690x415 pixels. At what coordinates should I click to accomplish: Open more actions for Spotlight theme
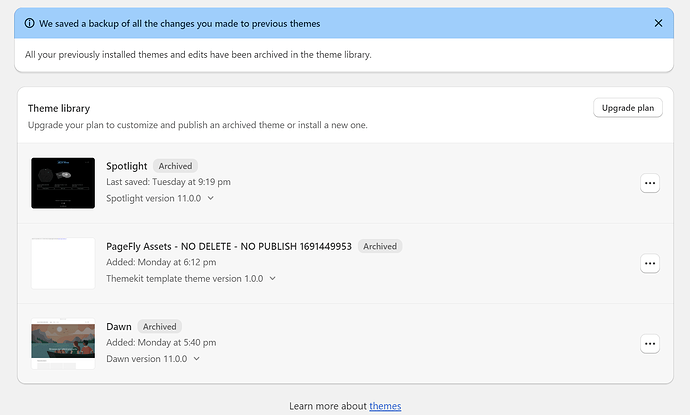point(650,183)
